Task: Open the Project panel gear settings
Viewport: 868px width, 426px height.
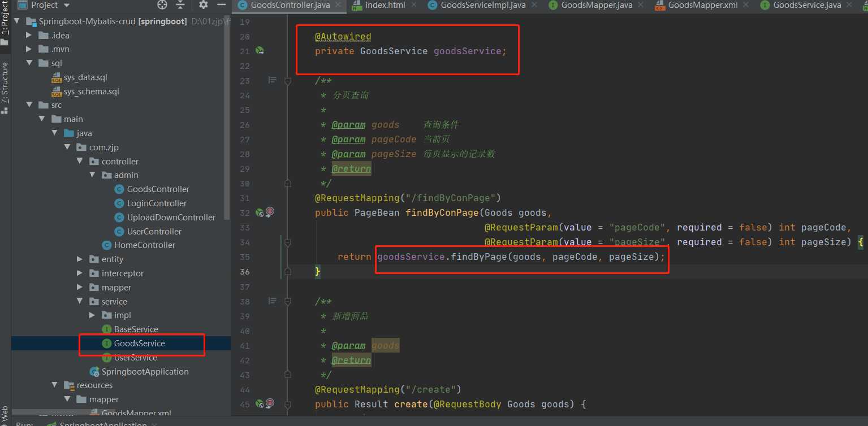Action: click(204, 5)
